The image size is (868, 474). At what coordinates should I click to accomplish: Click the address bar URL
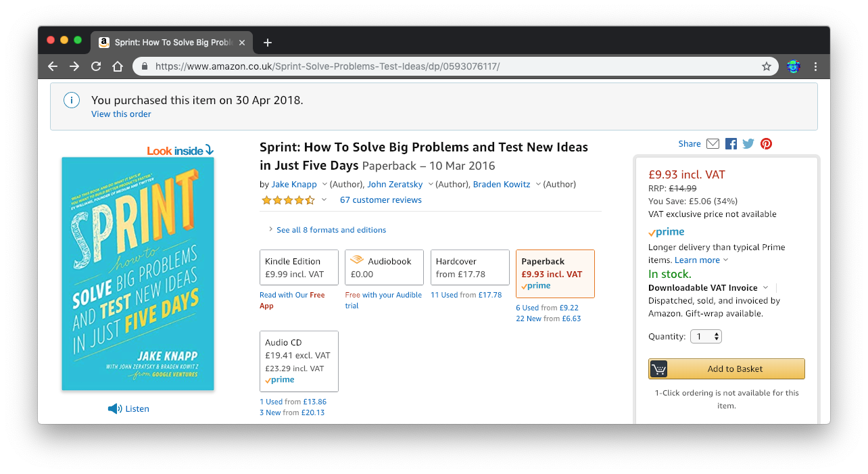tap(327, 66)
